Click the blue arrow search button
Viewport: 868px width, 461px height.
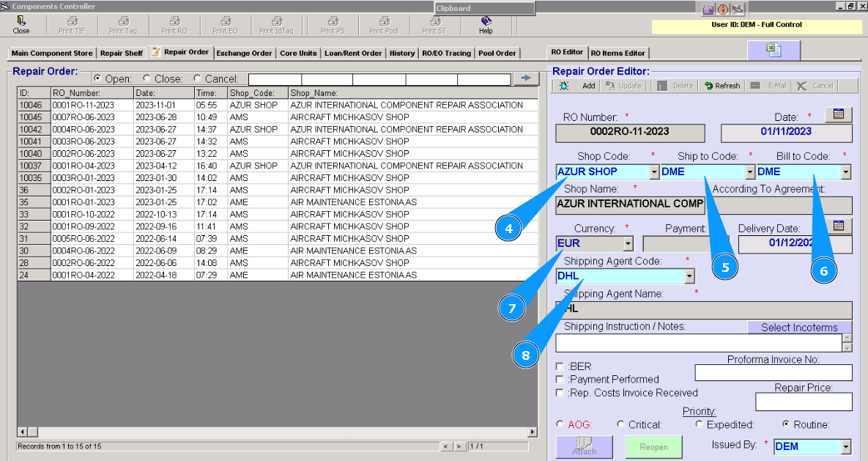coord(526,78)
